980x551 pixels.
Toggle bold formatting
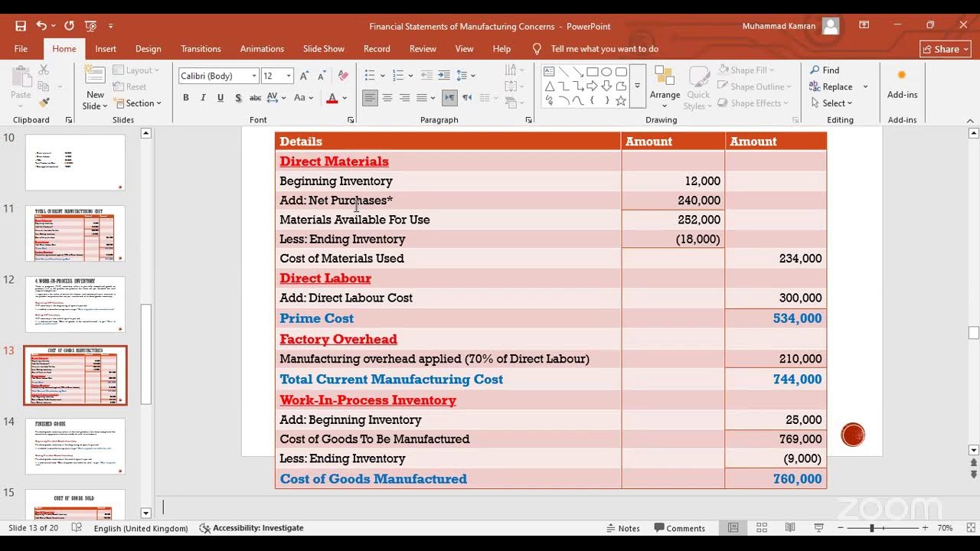pyautogui.click(x=185, y=98)
